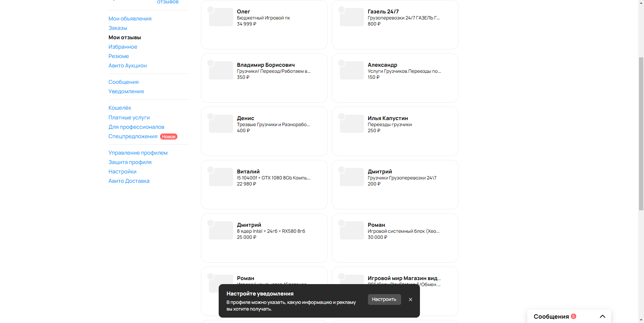
Task: Open Управление профилем link
Action: (138, 153)
